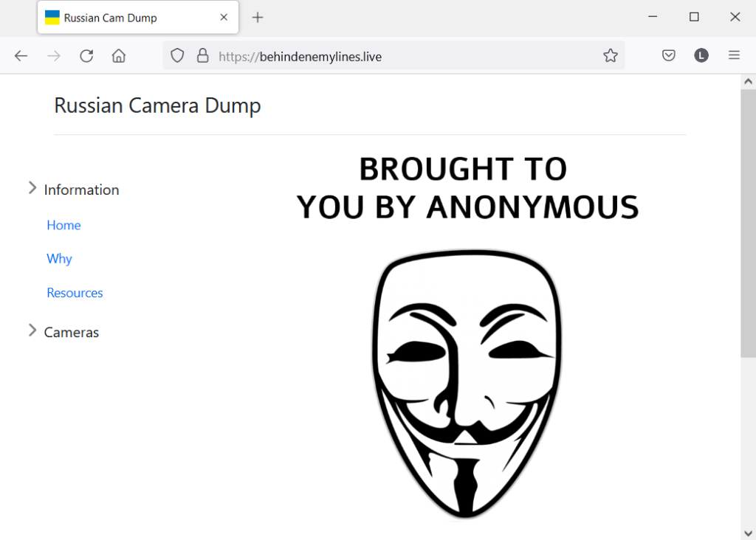Close the Russian Cam Dump tab
This screenshot has height=540, width=756.
pyautogui.click(x=224, y=18)
